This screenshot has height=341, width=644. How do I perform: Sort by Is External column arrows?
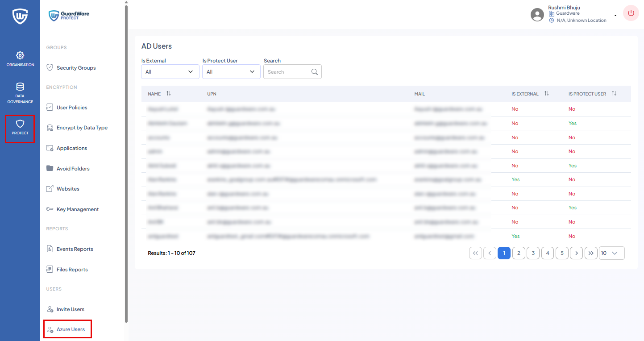[x=547, y=94]
